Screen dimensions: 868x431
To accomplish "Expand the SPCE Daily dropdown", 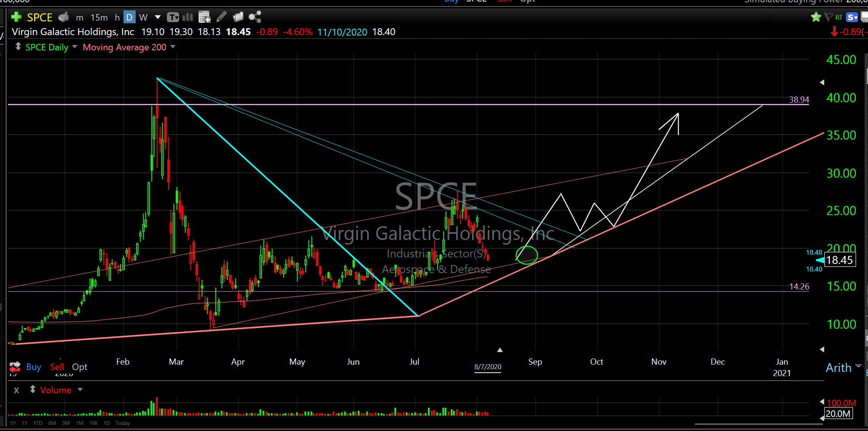I will [75, 47].
